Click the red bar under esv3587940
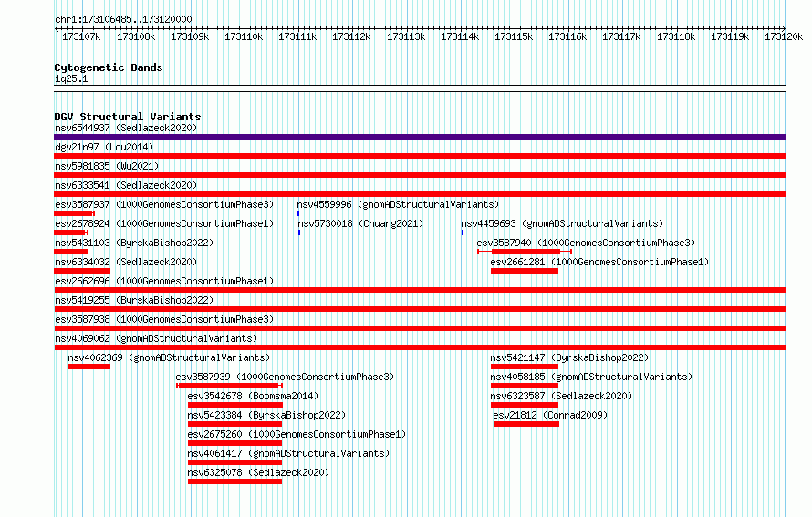Image resolution: width=812 pixels, height=517 pixels. pyautogui.click(x=526, y=252)
